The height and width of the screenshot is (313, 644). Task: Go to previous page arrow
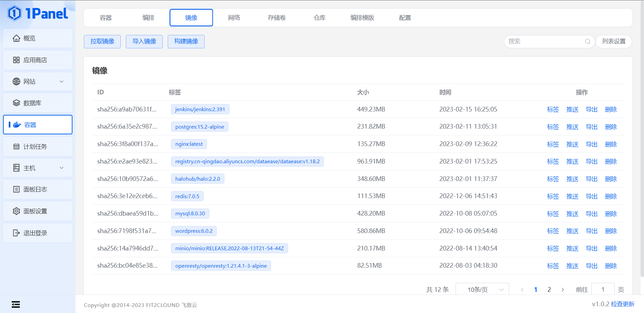(522, 290)
